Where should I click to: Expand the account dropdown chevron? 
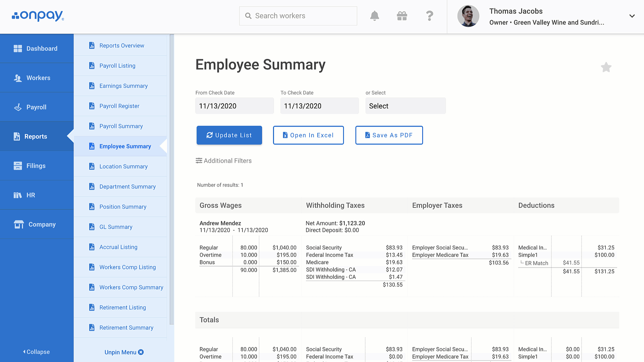632,16
